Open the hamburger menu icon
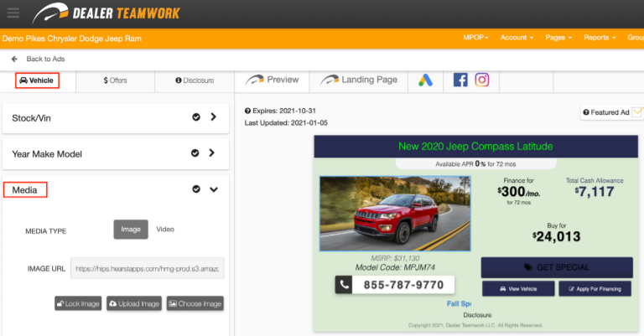644x336 pixels. click(13, 13)
